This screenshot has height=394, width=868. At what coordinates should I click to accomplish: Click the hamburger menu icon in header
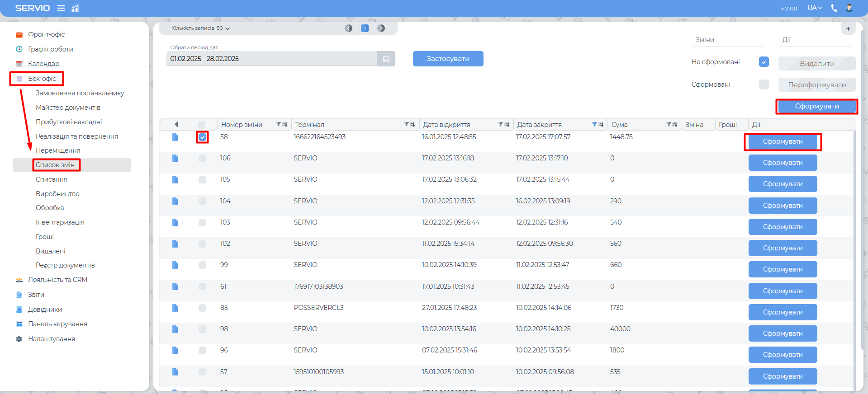pyautogui.click(x=61, y=8)
